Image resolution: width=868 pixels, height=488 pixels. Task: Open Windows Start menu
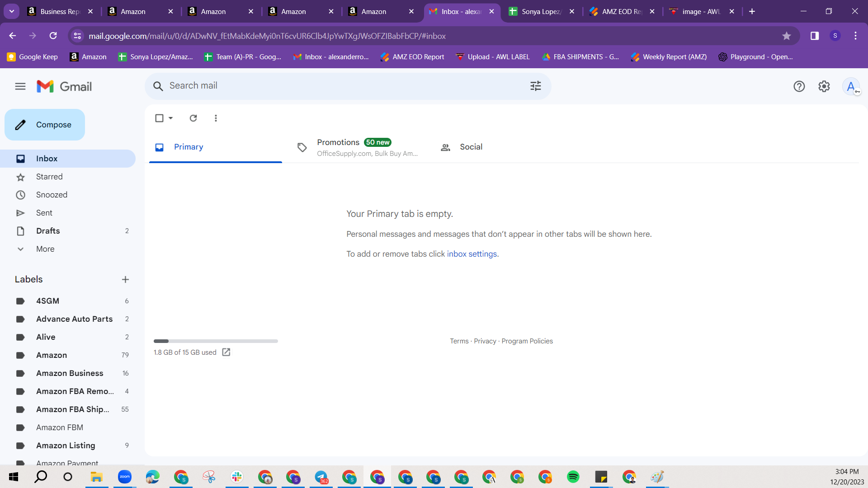14,477
